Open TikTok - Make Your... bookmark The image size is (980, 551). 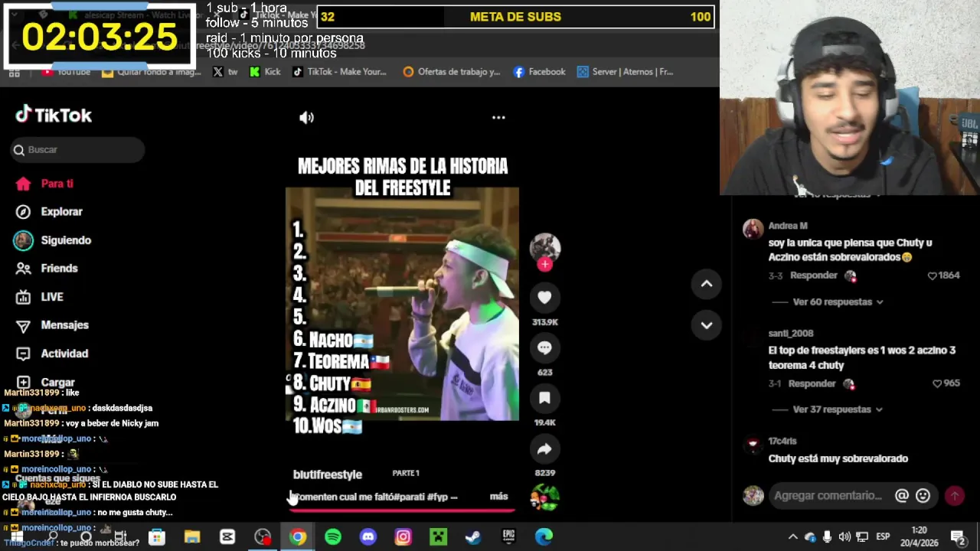coord(338,72)
